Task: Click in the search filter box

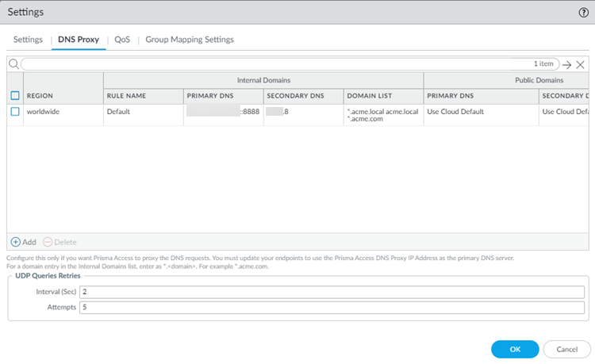Action: [x=278, y=64]
